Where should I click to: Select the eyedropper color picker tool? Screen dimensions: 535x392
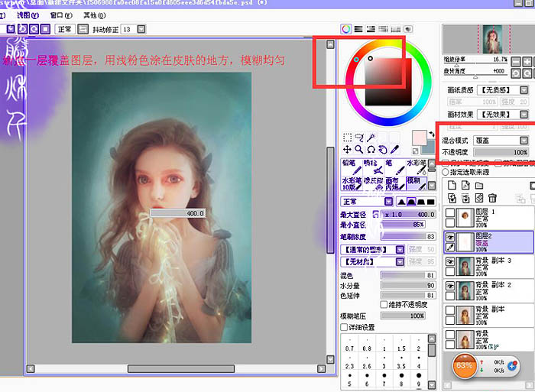pyautogui.click(x=394, y=150)
